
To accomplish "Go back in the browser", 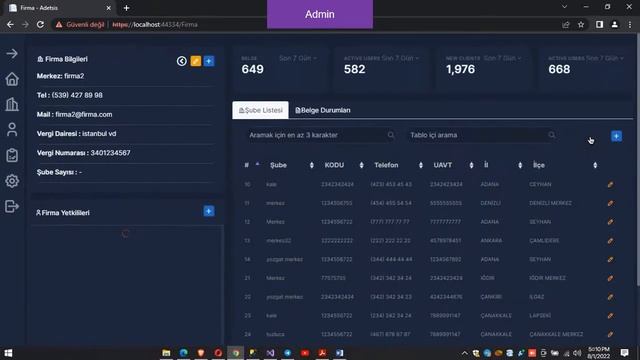I will point(10,24).
